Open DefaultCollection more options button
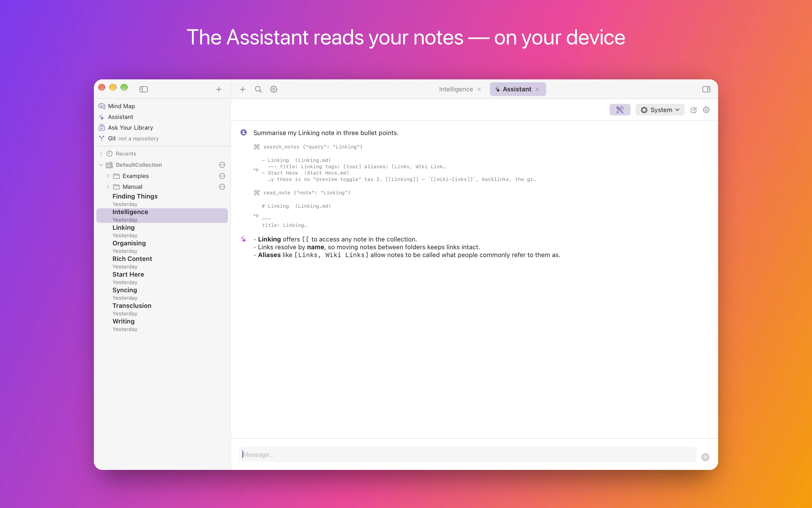Viewport: 812px width, 508px height. (x=222, y=165)
